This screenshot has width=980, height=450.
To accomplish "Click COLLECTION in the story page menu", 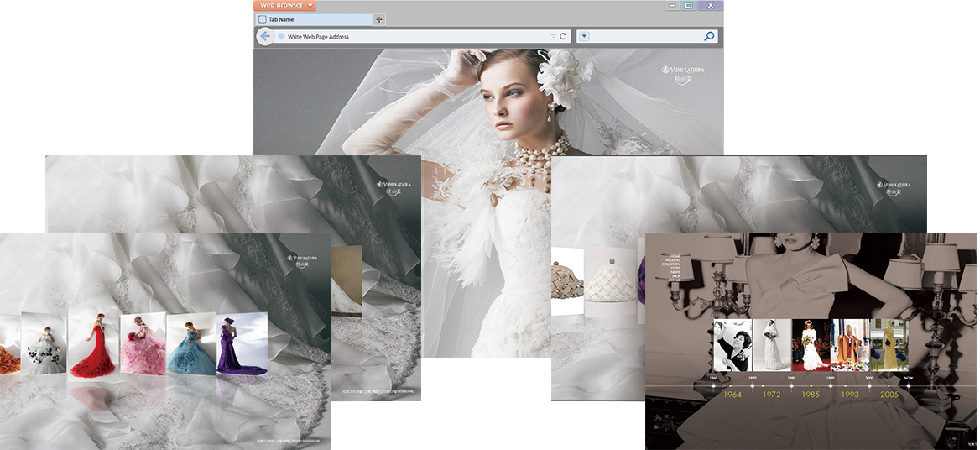I will coord(670,264).
